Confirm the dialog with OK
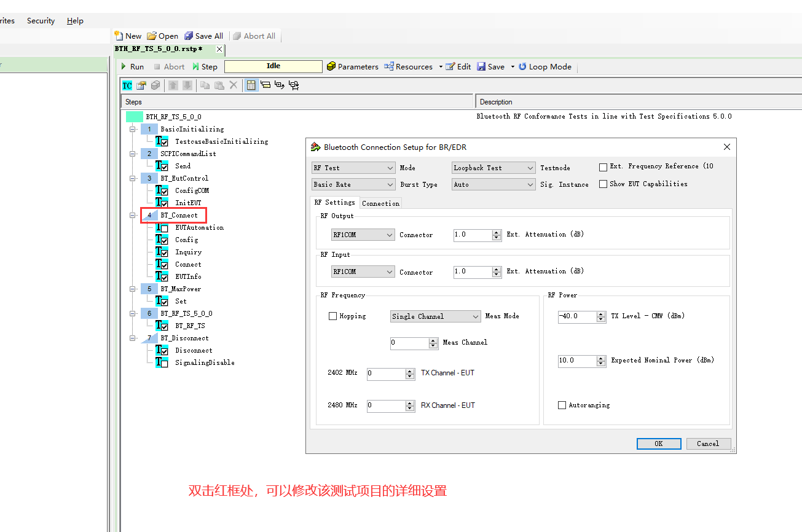802x532 pixels. pos(658,444)
